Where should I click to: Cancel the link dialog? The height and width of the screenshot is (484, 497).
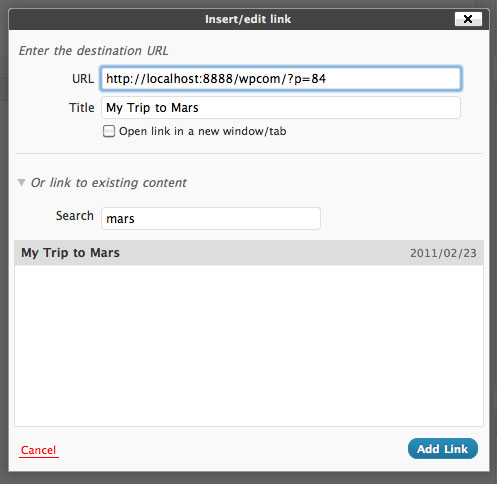[39, 450]
